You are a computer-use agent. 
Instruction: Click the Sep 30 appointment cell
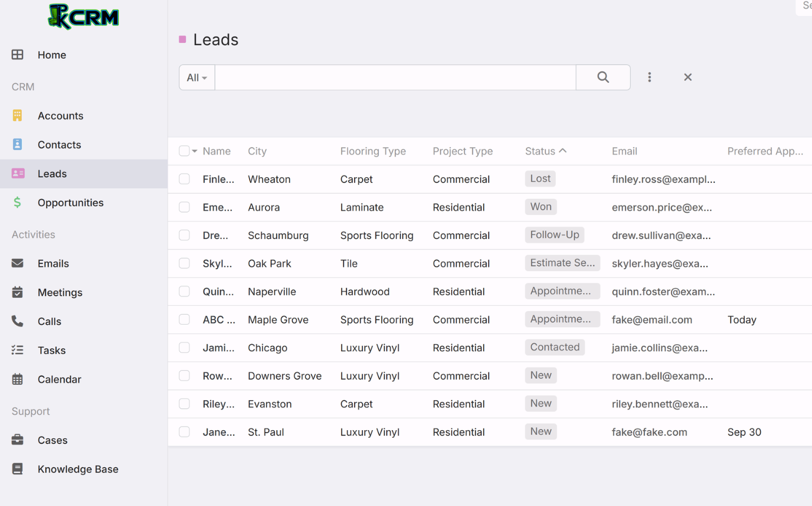point(744,432)
